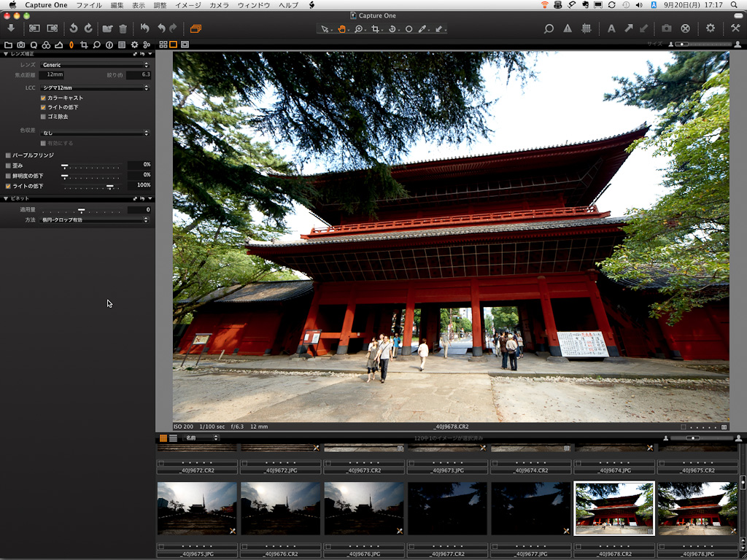Open the イメージ menu

[x=187, y=5]
